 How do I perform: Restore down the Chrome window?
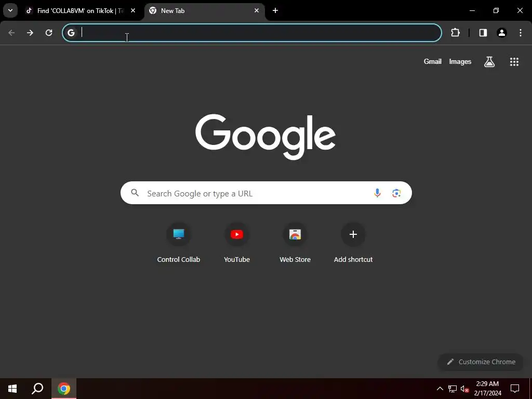pos(496,10)
